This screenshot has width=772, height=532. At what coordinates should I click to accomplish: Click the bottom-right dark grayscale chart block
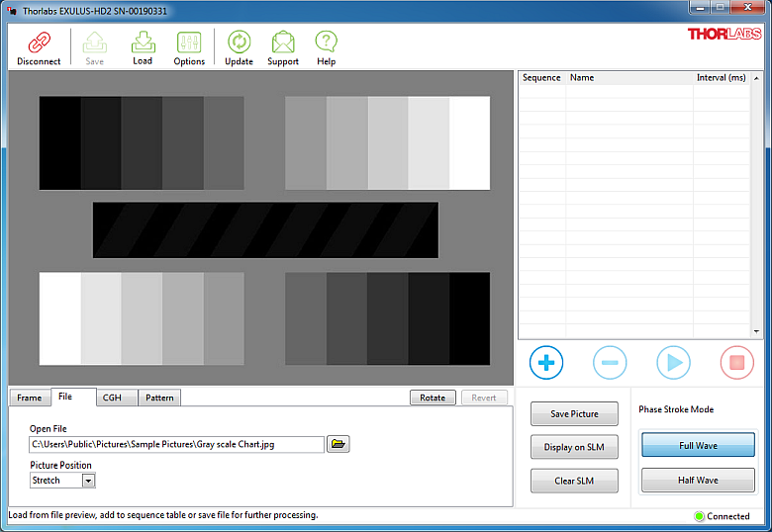pos(387,318)
